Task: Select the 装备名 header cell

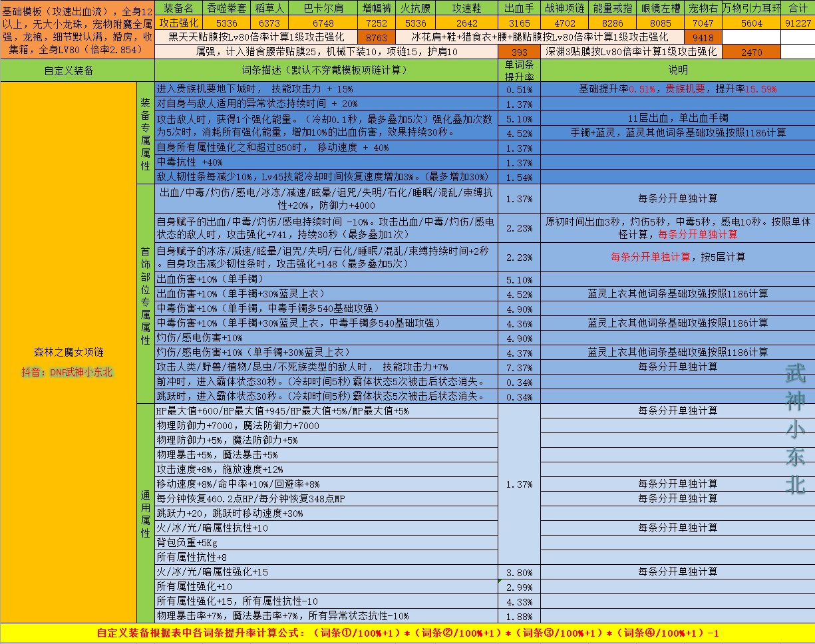Action: [x=178, y=8]
